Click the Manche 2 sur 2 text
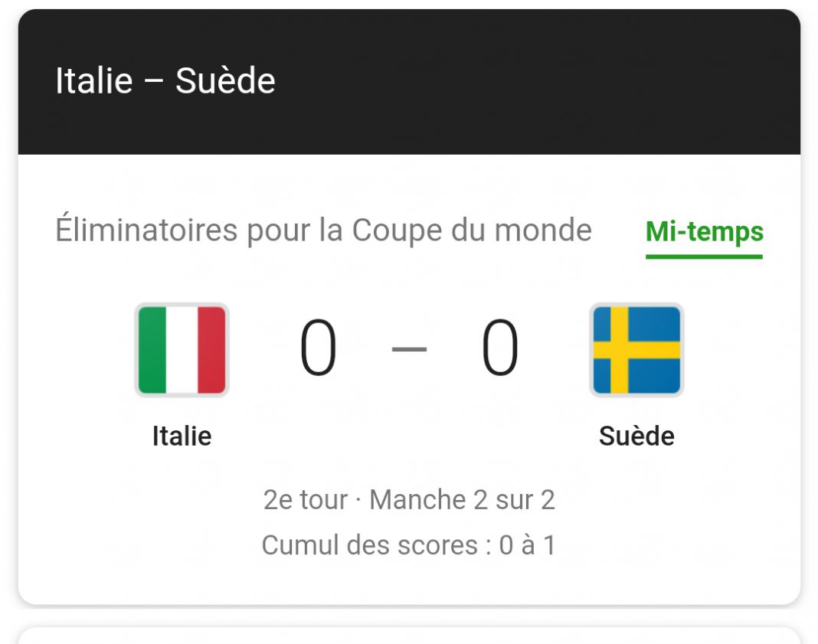The width and height of the screenshot is (818, 644). 462,499
